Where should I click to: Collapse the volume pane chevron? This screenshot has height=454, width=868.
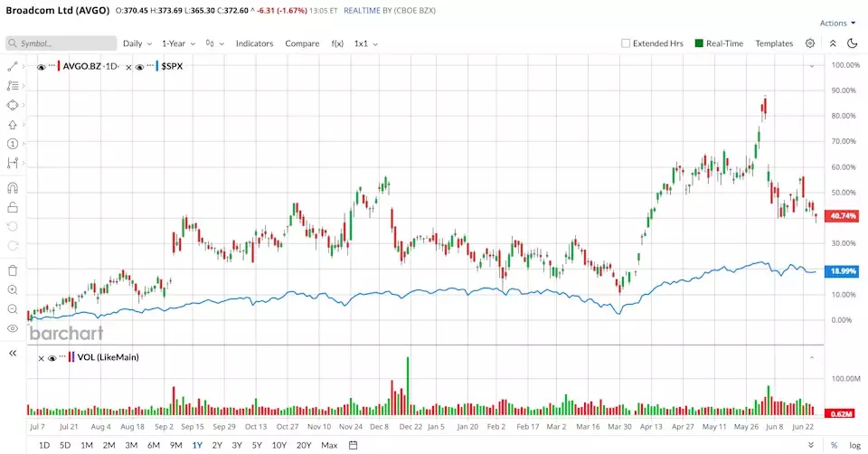pyautogui.click(x=812, y=357)
